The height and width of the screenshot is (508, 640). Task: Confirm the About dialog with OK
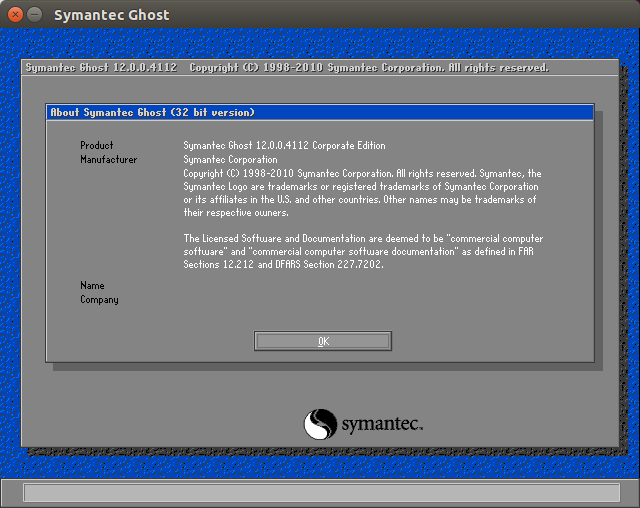pyautogui.click(x=322, y=341)
